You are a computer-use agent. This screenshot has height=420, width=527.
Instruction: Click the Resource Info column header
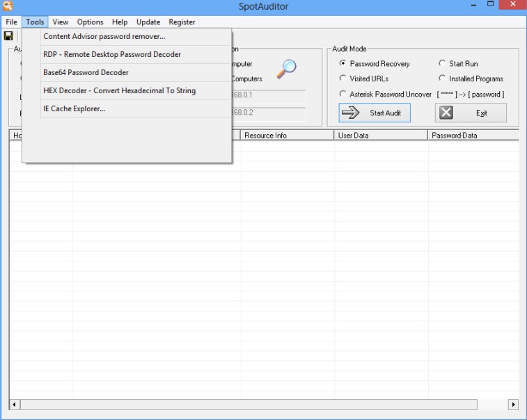[287, 136]
